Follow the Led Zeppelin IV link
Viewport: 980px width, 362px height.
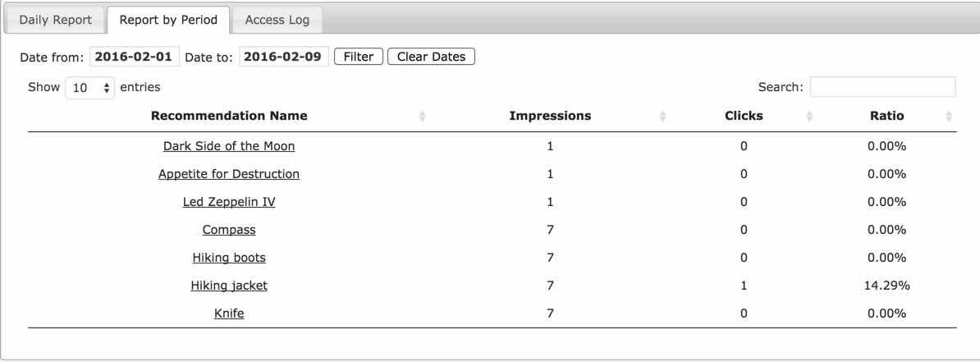pos(229,202)
